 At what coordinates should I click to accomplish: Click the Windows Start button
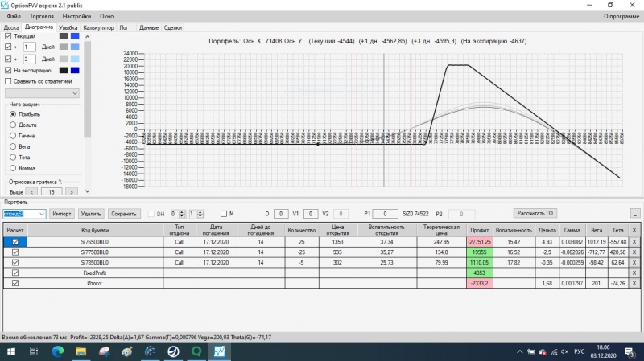pos(11,351)
